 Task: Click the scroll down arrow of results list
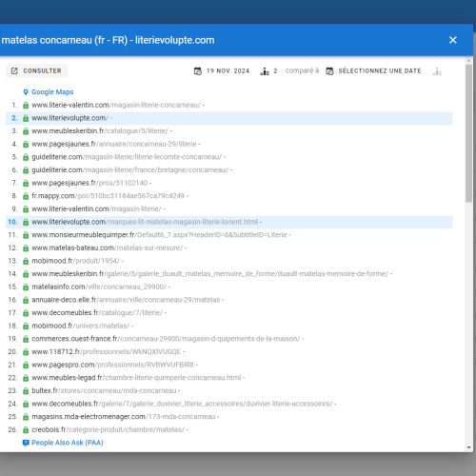pyautogui.click(x=469, y=447)
